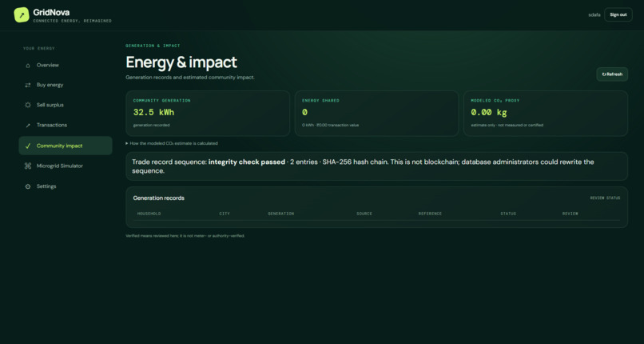Click the Microgrid Simulator command icon
The width and height of the screenshot is (644, 344).
point(27,166)
